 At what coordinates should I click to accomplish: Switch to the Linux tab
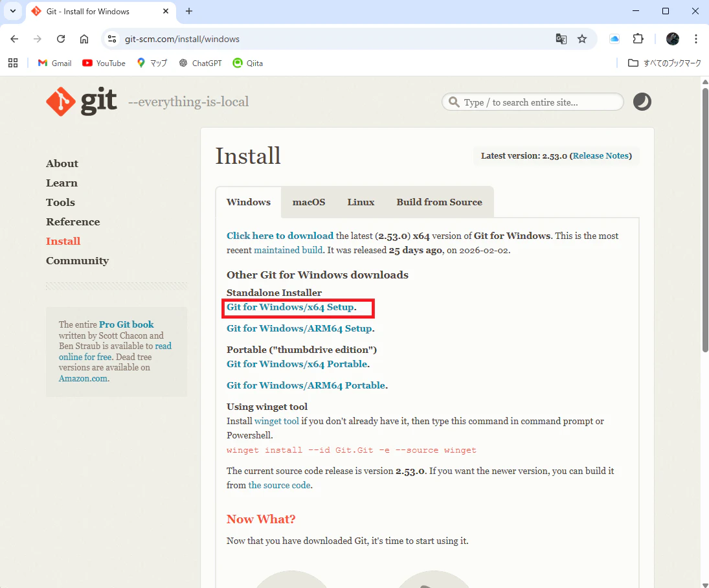(x=361, y=202)
